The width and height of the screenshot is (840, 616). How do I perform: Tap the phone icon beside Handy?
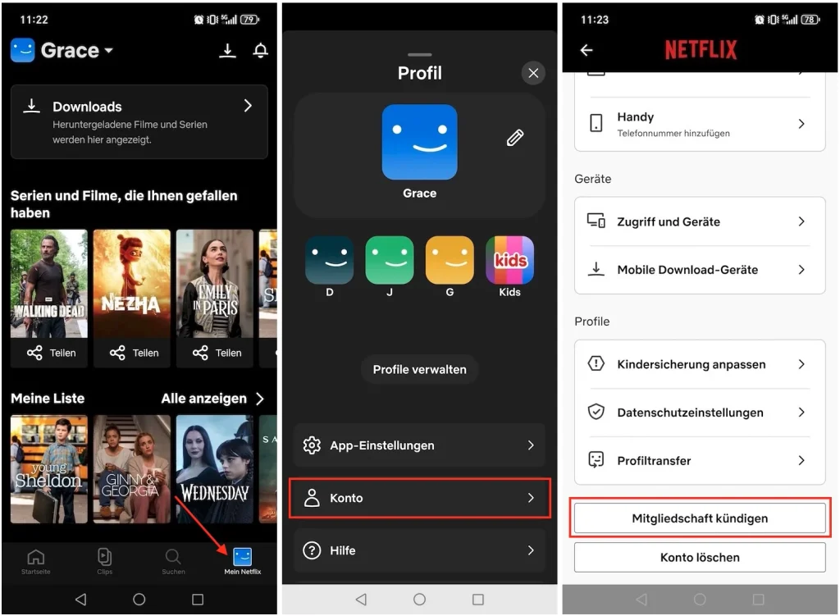click(596, 123)
